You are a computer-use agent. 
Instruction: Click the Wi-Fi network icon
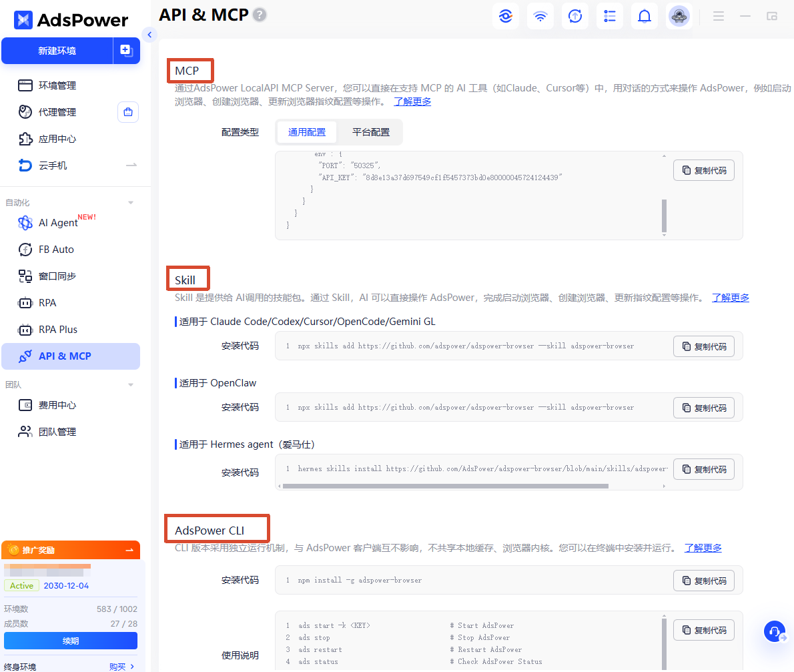[540, 16]
